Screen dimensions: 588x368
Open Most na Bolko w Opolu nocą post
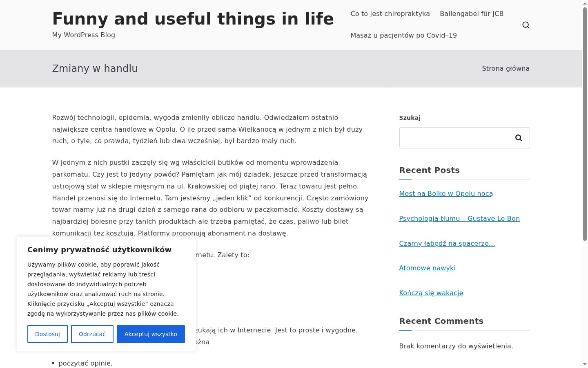[446, 193]
